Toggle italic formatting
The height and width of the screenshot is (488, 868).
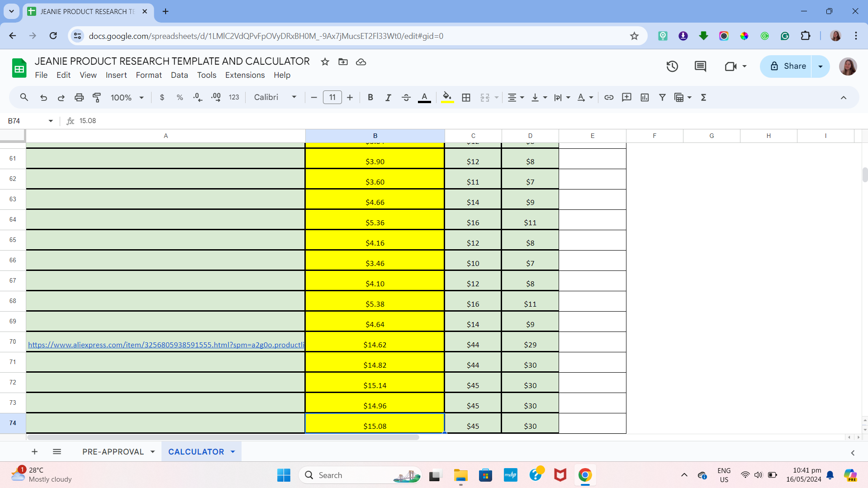(x=388, y=97)
